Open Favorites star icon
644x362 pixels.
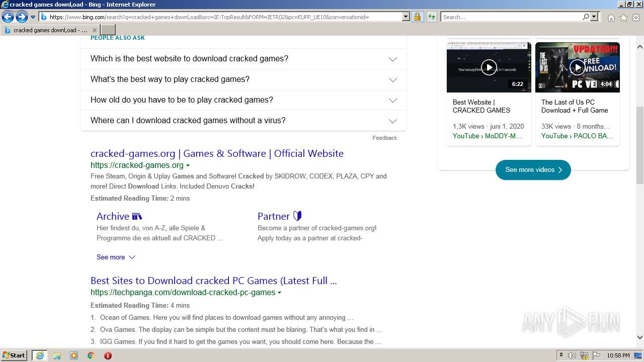pyautogui.click(x=623, y=18)
